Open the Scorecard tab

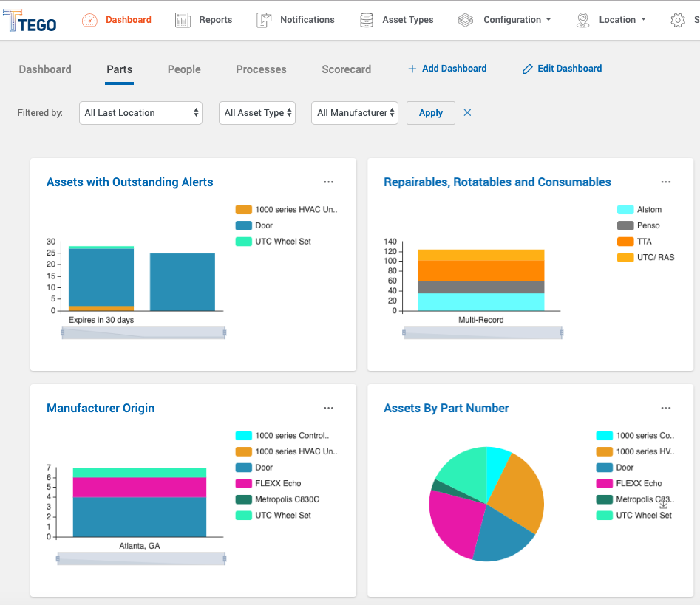coord(346,69)
